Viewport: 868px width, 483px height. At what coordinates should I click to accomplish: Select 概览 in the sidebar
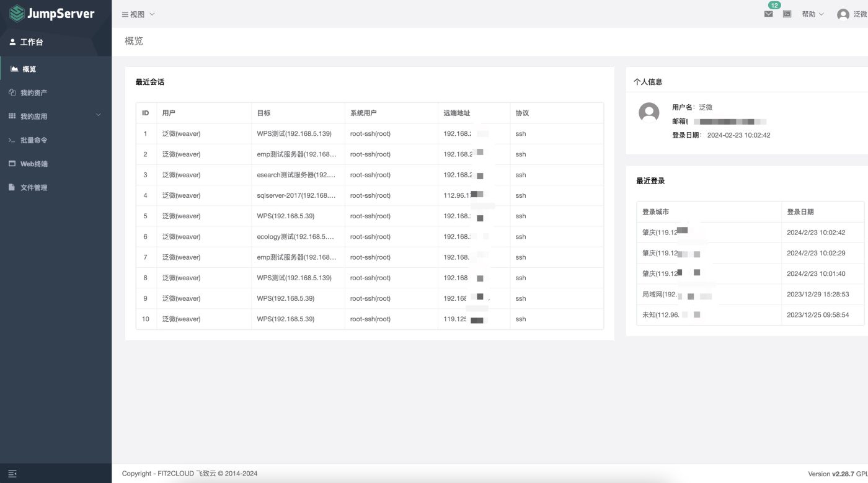[x=29, y=69]
